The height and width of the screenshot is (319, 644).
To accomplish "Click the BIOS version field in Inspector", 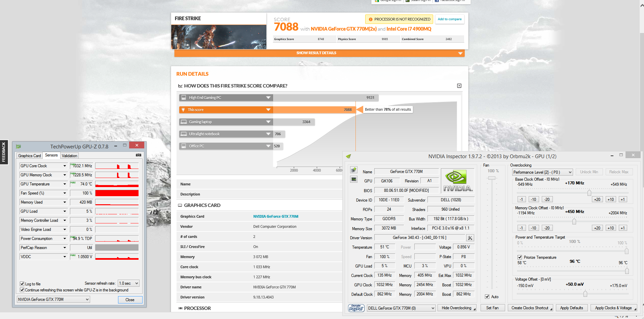I will (406, 190).
